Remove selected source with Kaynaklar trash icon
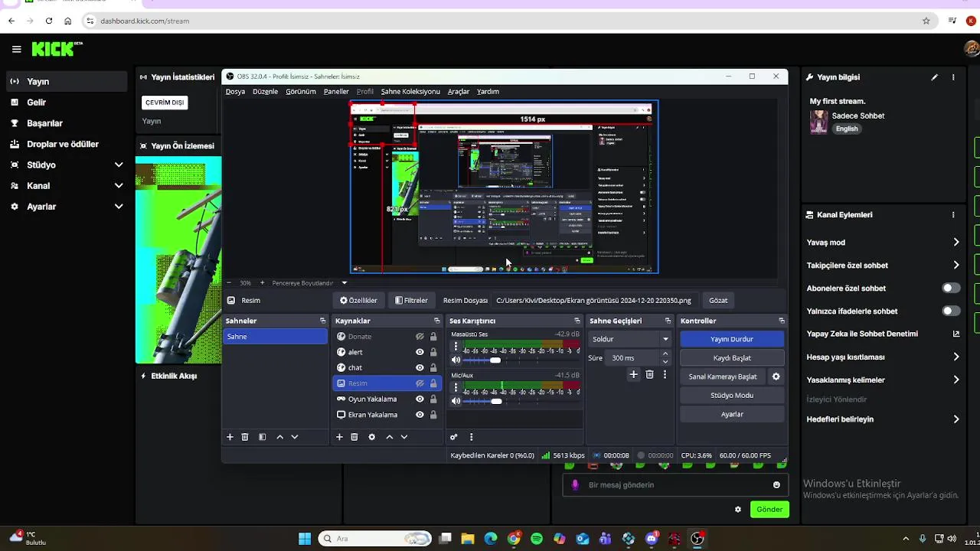Screen dimensions: 980x551 coord(354,437)
